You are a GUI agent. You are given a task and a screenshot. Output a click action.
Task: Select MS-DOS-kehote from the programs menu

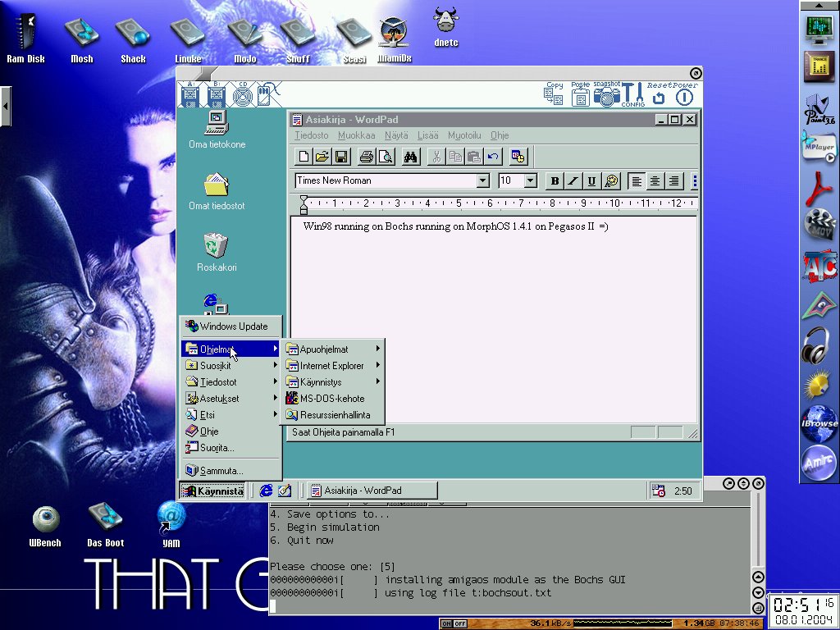(331, 399)
